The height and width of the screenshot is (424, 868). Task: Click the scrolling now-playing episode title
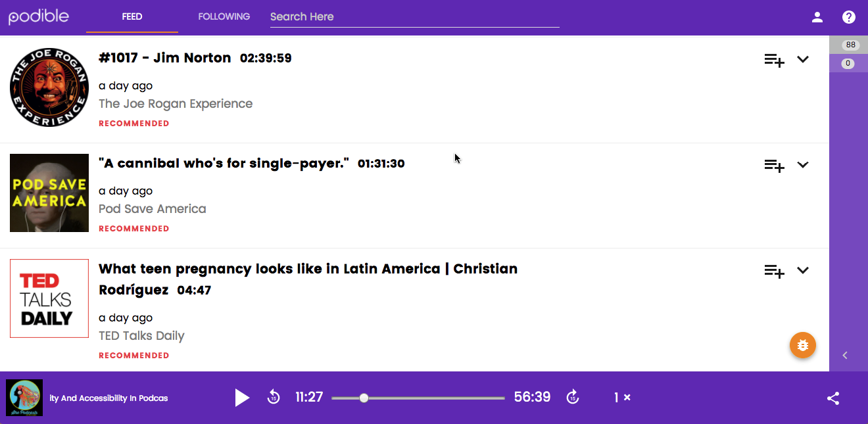(108, 398)
